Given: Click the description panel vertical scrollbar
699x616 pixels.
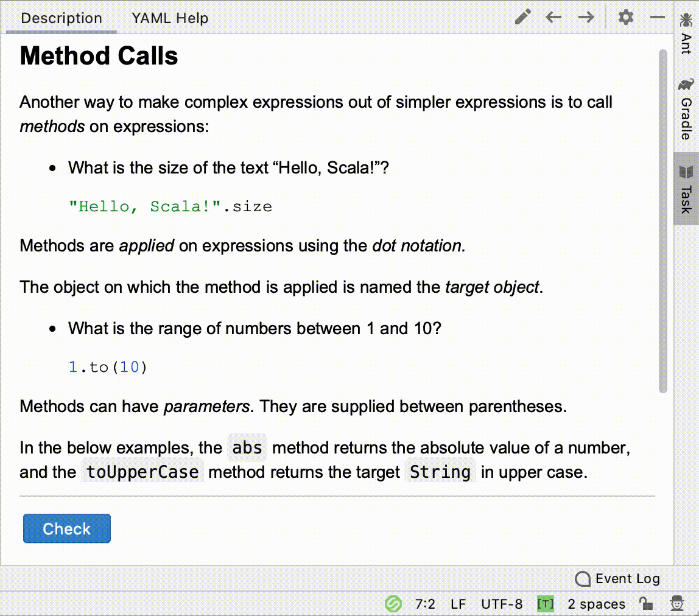Looking at the screenshot, I should pyautogui.click(x=663, y=221).
